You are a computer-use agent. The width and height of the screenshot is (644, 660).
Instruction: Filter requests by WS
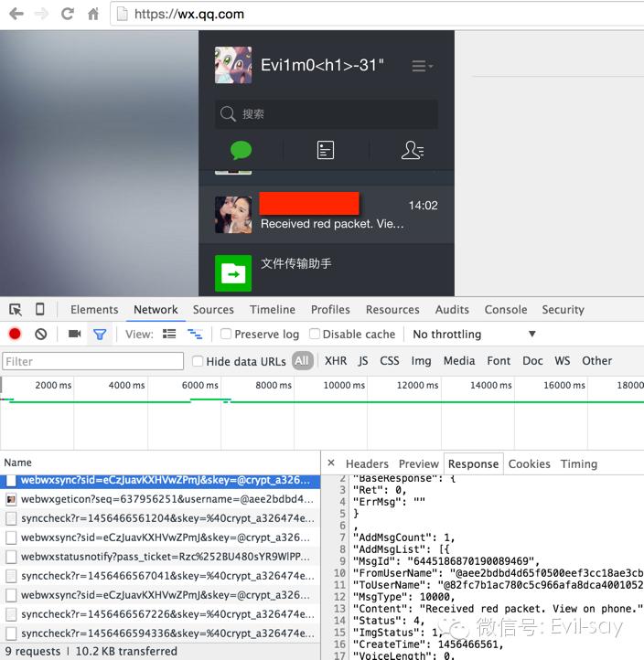pos(563,361)
